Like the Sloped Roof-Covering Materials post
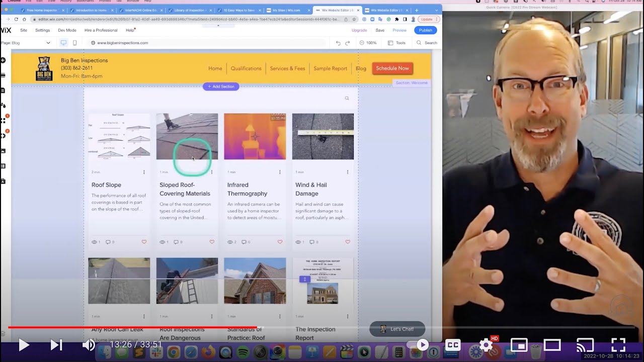This screenshot has width=644, height=362. (212, 242)
